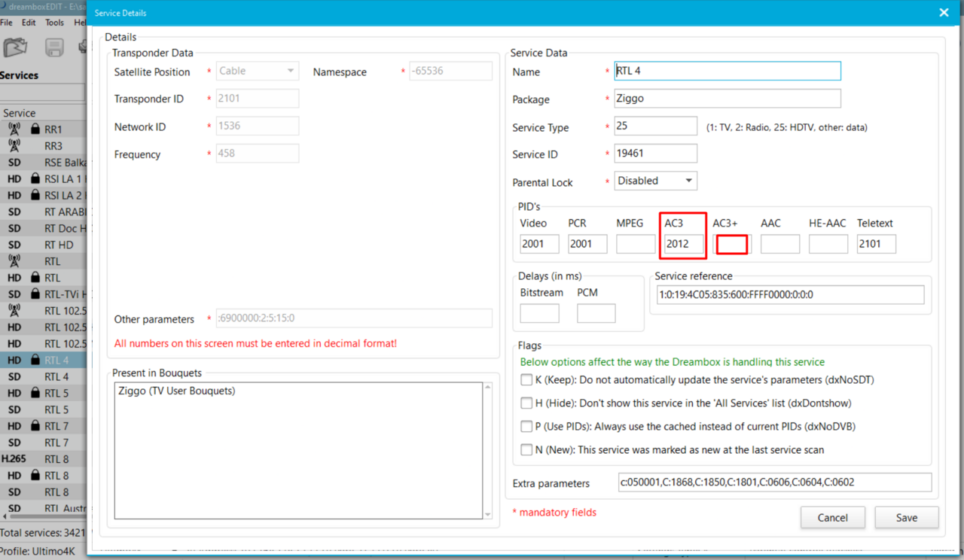The image size is (964, 560).
Task: Click the radio antenna icon beside RR1
Action: click(14, 129)
